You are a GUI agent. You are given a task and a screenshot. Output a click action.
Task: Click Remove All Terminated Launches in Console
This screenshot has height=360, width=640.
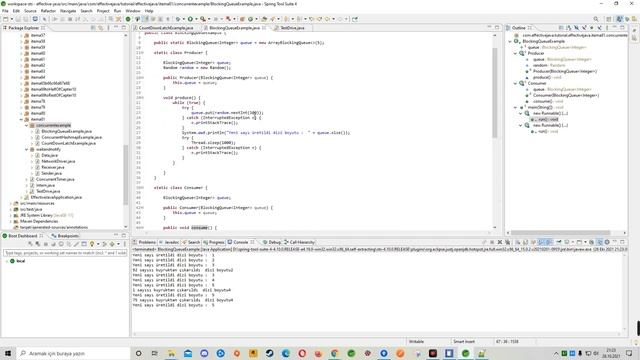click(x=507, y=242)
